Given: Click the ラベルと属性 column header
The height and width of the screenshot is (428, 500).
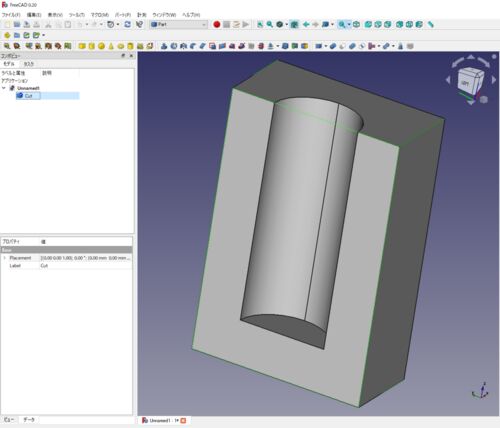Looking at the screenshot, I should tap(13, 73).
